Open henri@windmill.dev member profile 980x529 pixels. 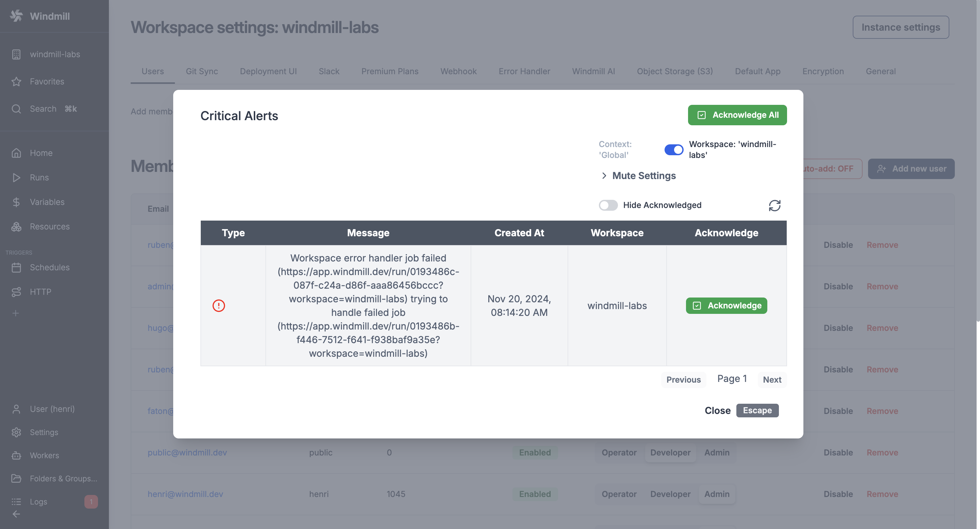[185, 494]
